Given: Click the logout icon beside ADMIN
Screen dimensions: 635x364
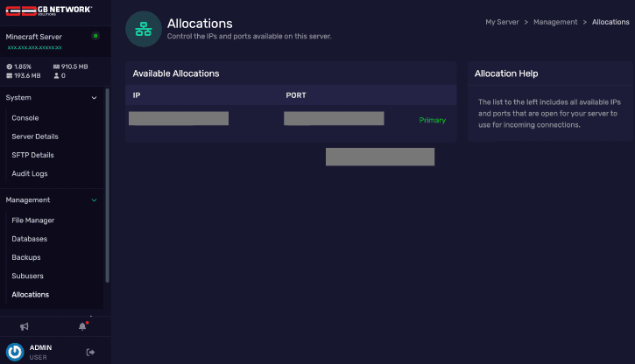Looking at the screenshot, I should (x=90, y=352).
